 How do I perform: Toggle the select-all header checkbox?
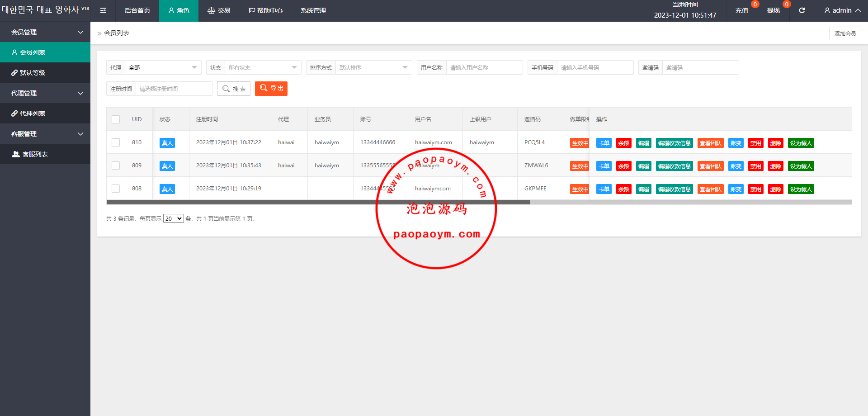116,119
